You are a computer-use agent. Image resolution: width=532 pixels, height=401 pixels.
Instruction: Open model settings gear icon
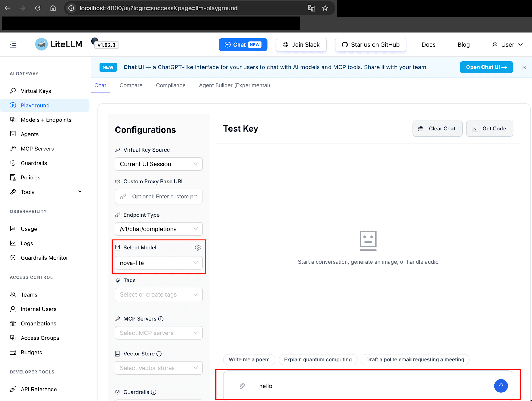[x=198, y=248]
